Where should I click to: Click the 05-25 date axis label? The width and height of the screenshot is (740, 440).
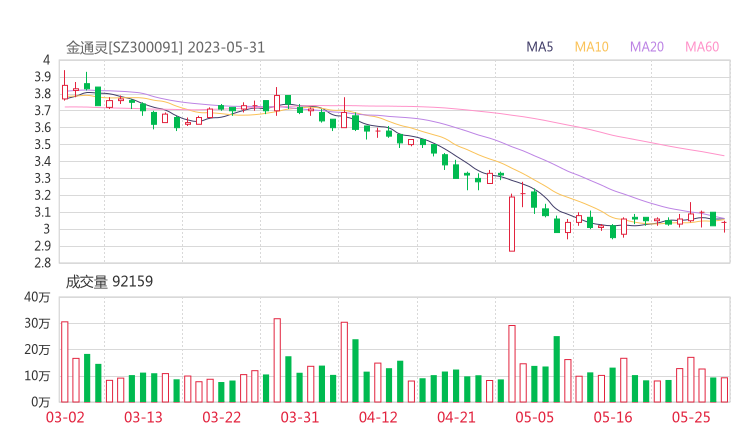691,417
